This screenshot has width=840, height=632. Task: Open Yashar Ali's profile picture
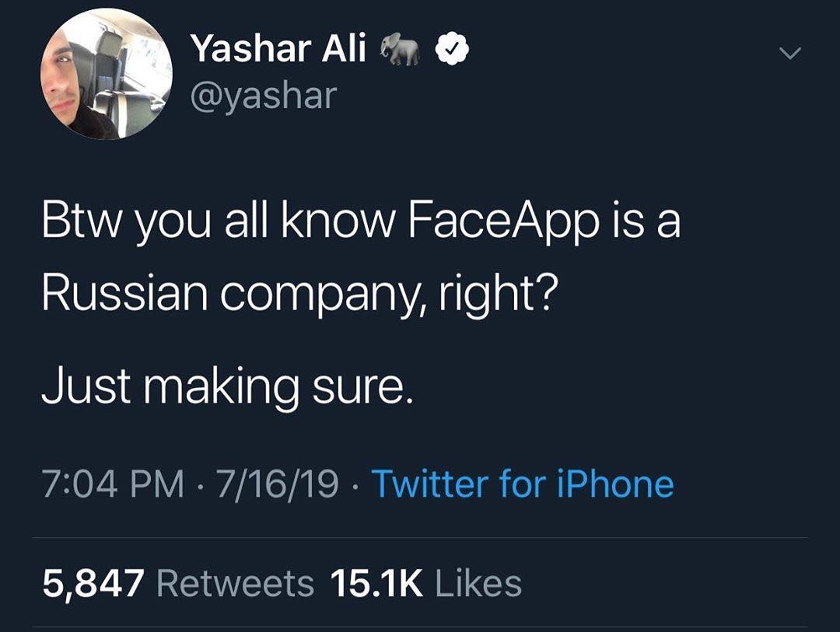pyautogui.click(x=107, y=74)
